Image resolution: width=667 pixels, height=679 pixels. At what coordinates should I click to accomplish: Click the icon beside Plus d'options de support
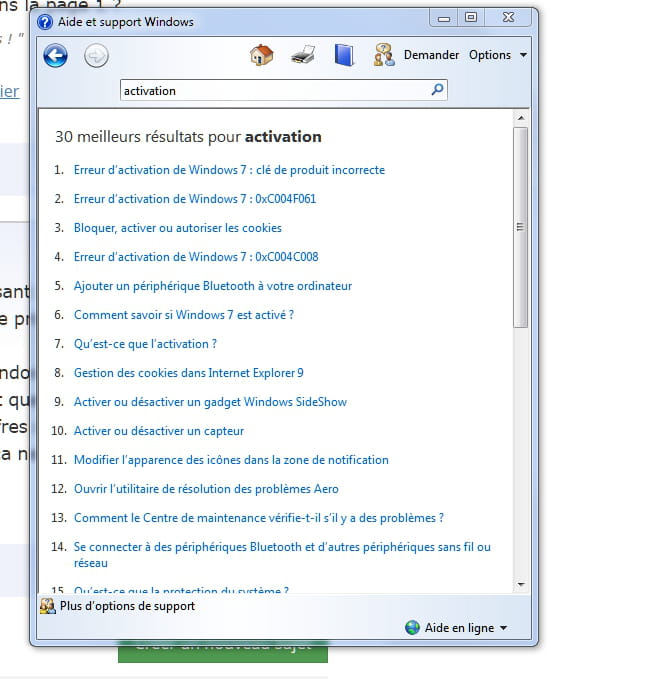(48, 606)
